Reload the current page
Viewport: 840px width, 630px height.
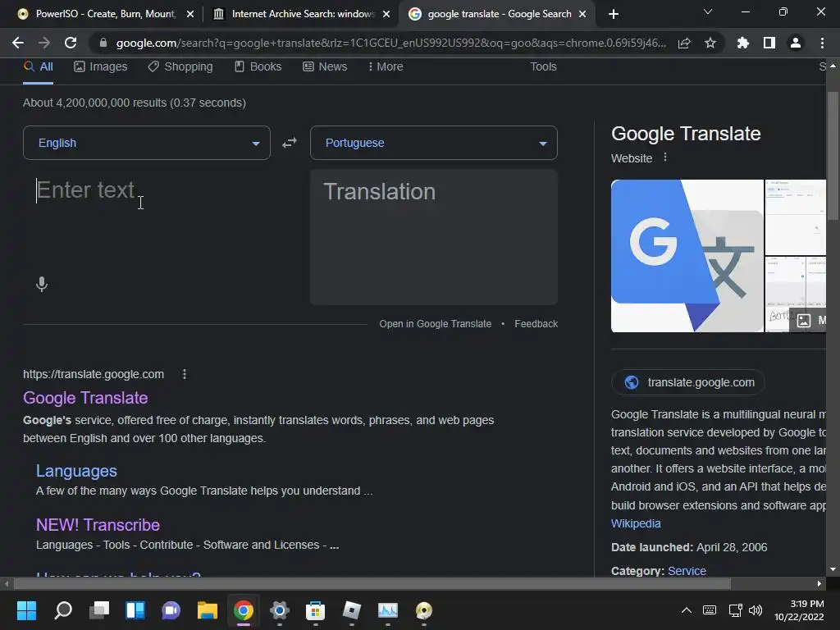(71, 43)
